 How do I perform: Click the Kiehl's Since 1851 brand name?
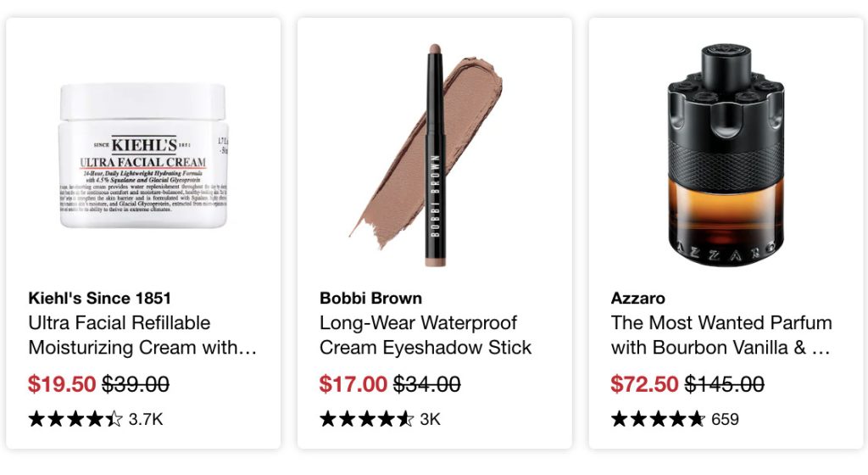[100, 298]
